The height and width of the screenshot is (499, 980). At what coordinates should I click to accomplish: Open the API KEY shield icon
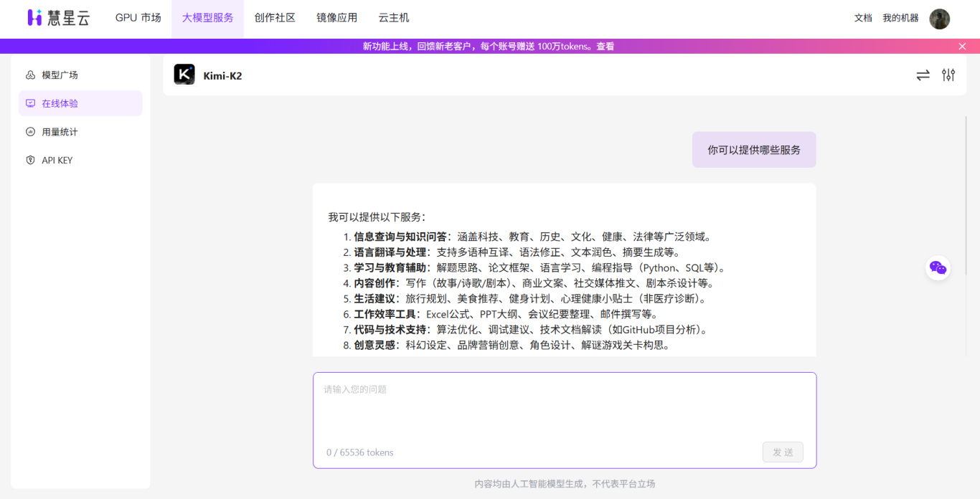[30, 161]
